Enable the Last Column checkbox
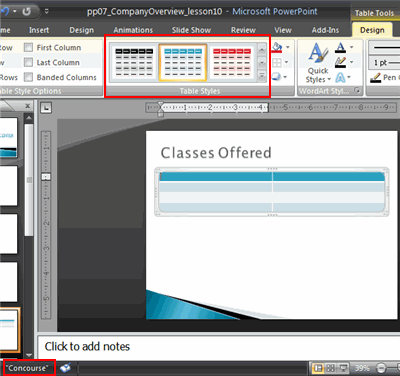Image resolution: width=400 pixels, height=376 pixels. pos(28,62)
